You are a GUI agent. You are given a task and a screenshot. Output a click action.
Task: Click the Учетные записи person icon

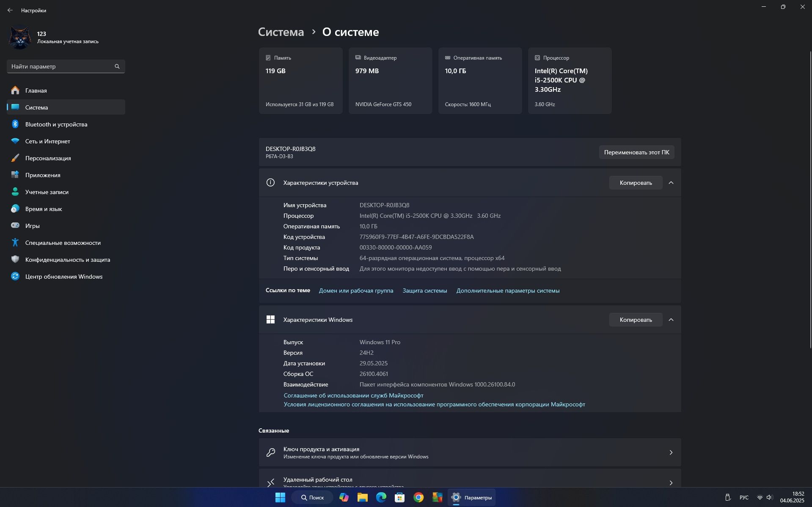pyautogui.click(x=15, y=192)
